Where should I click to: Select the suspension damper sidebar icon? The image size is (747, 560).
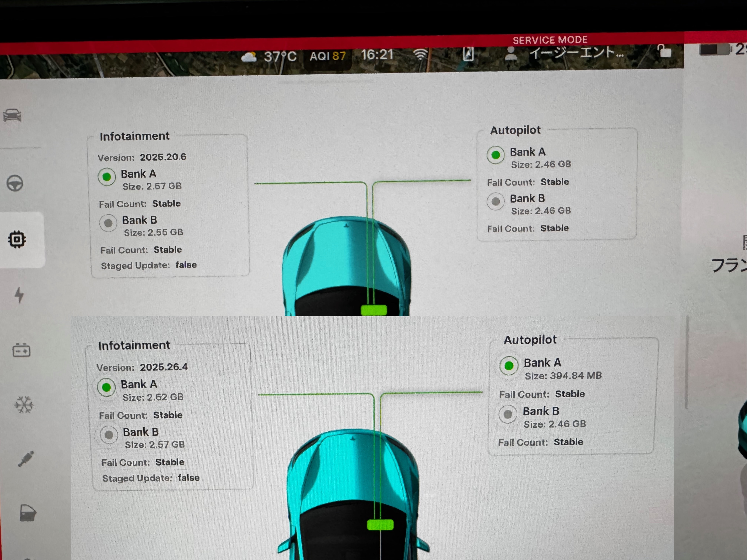click(26, 459)
